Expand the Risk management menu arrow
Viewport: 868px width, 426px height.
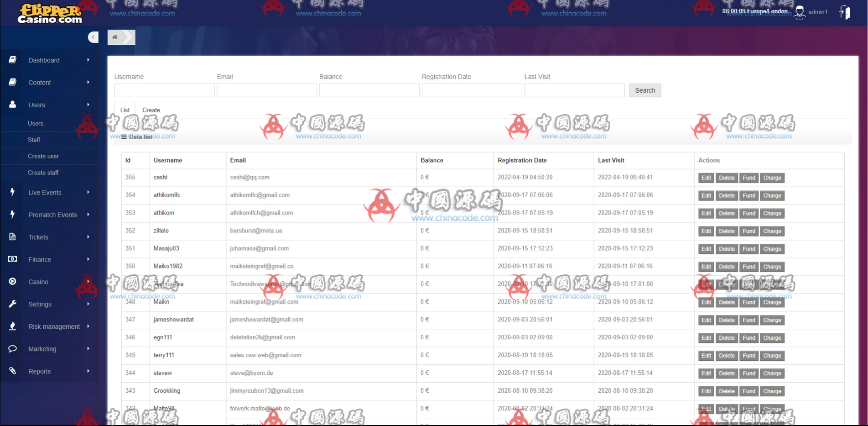pos(88,326)
